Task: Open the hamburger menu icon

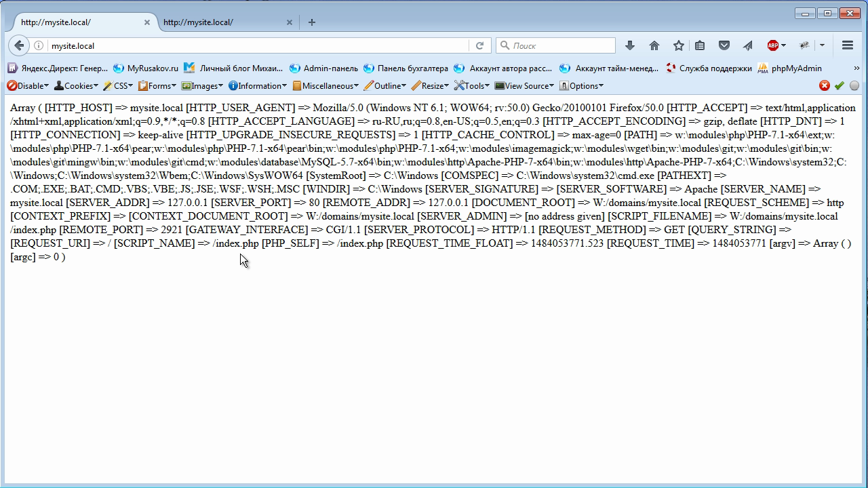Action: [x=847, y=45]
